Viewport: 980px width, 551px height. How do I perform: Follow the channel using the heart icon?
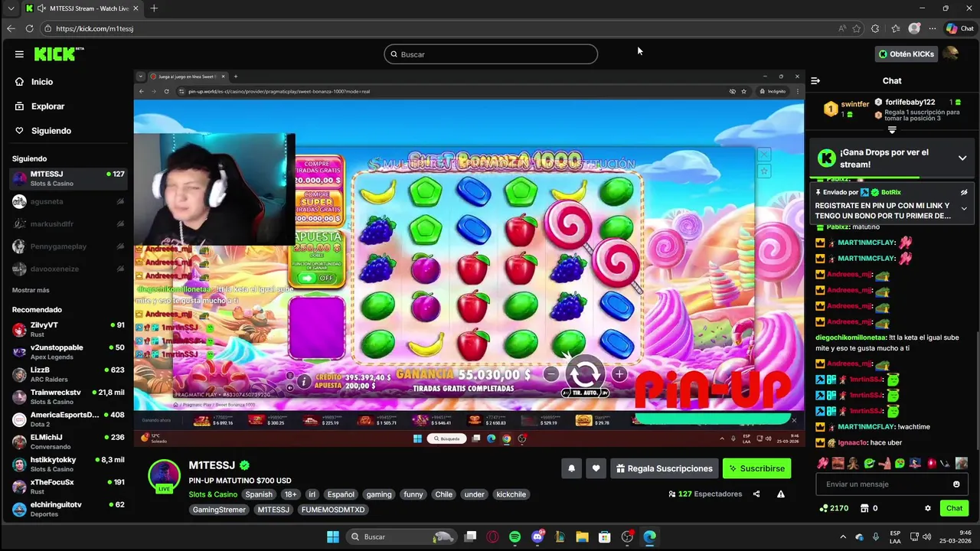(x=596, y=468)
